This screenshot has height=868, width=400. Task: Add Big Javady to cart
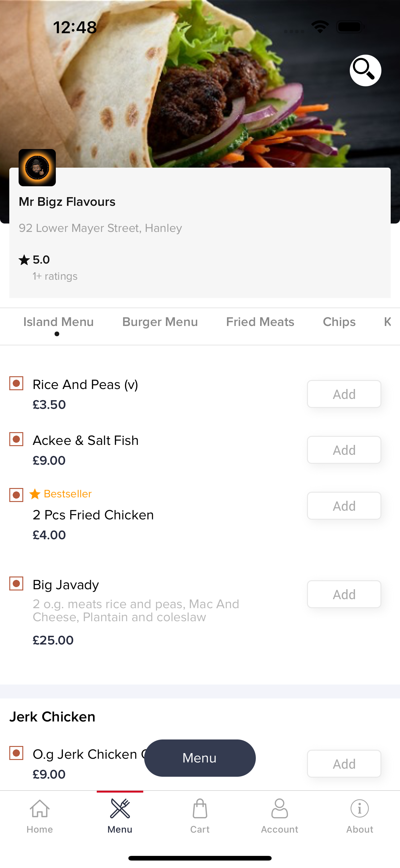(344, 594)
